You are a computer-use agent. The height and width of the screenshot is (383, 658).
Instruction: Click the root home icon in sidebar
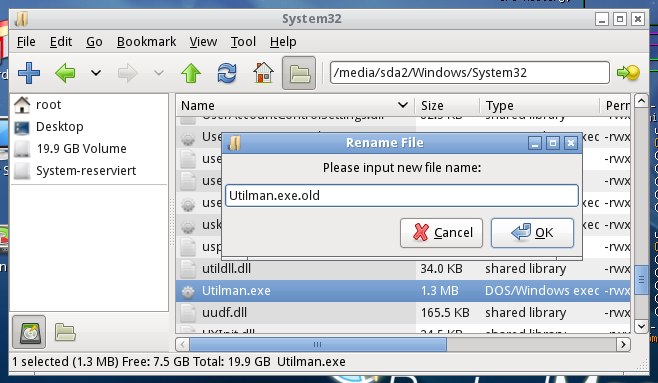tap(22, 105)
